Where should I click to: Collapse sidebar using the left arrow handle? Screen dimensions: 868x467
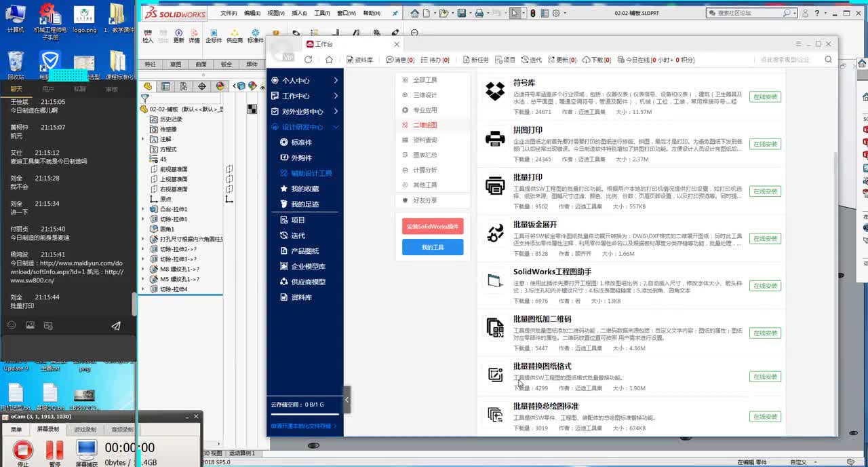coord(347,400)
